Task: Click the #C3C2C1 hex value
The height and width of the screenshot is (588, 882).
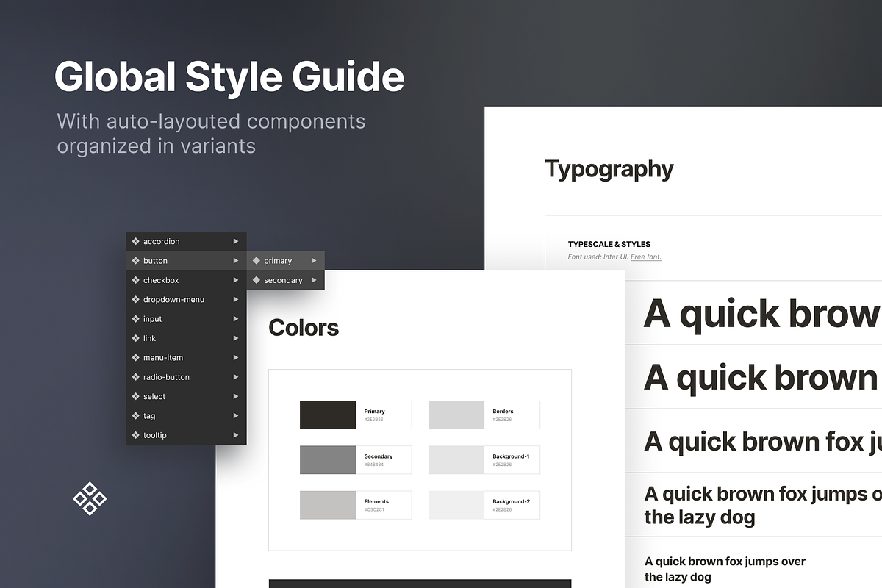Action: tap(374, 509)
